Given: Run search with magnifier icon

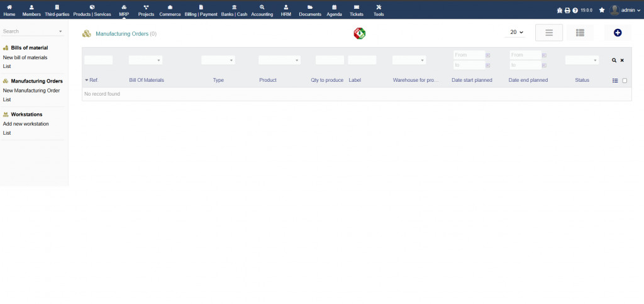Looking at the screenshot, I should click(614, 60).
